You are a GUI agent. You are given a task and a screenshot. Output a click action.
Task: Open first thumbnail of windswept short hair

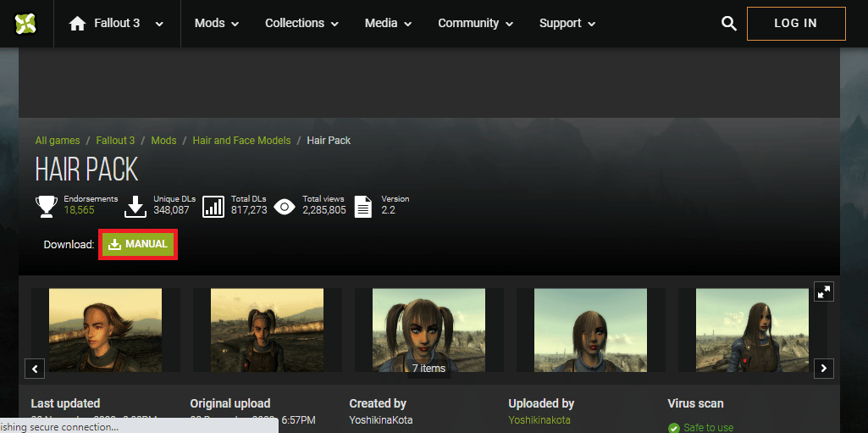(106, 330)
